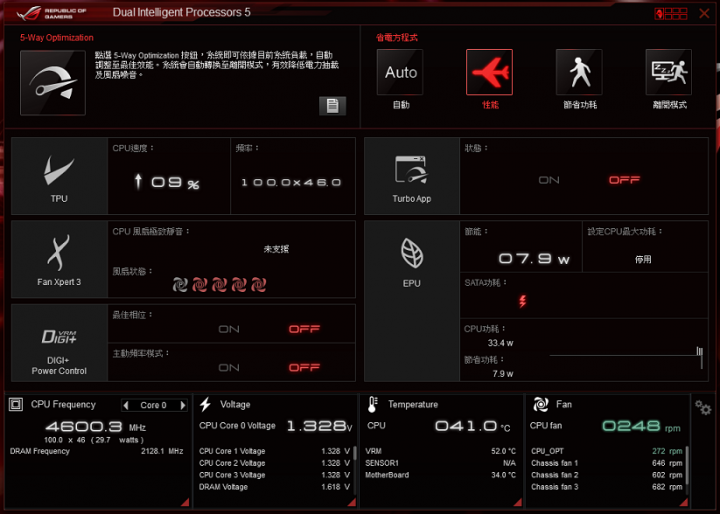This screenshot has height=514, width=720.
Task: Open DIGI+ Power Control panel
Action: pos(59,343)
